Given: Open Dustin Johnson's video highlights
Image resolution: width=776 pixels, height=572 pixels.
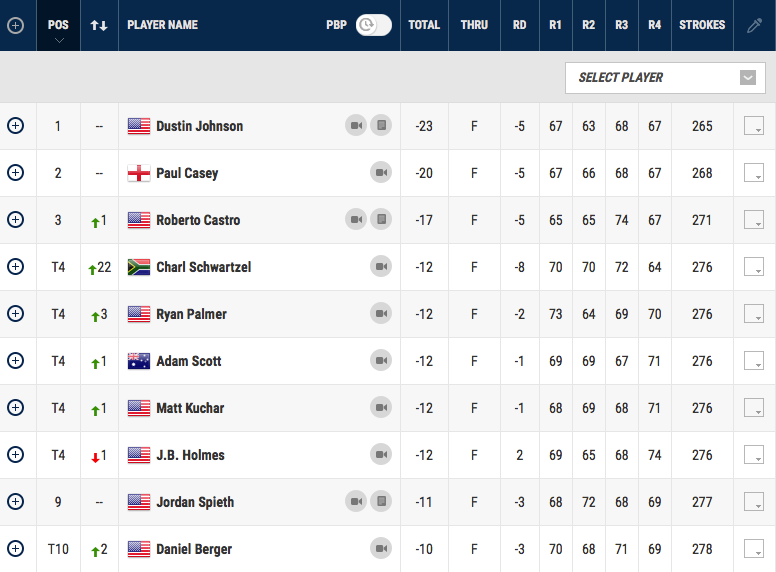Looking at the screenshot, I should point(356,126).
